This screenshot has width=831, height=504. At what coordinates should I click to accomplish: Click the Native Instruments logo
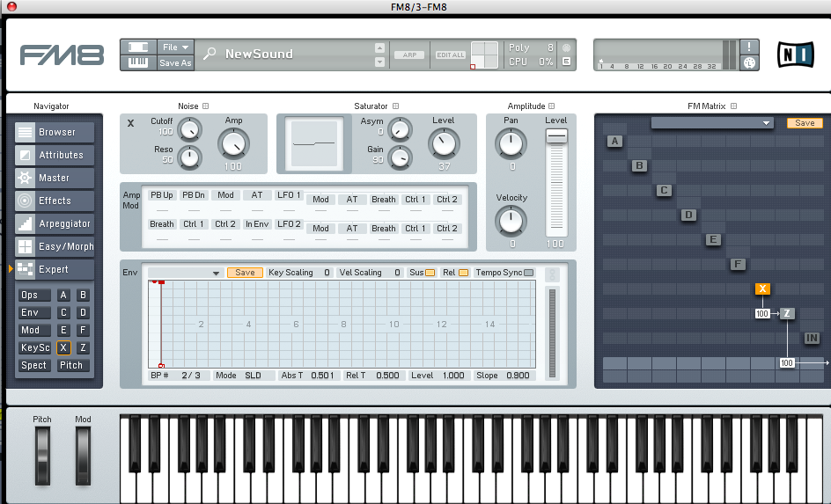[796, 55]
